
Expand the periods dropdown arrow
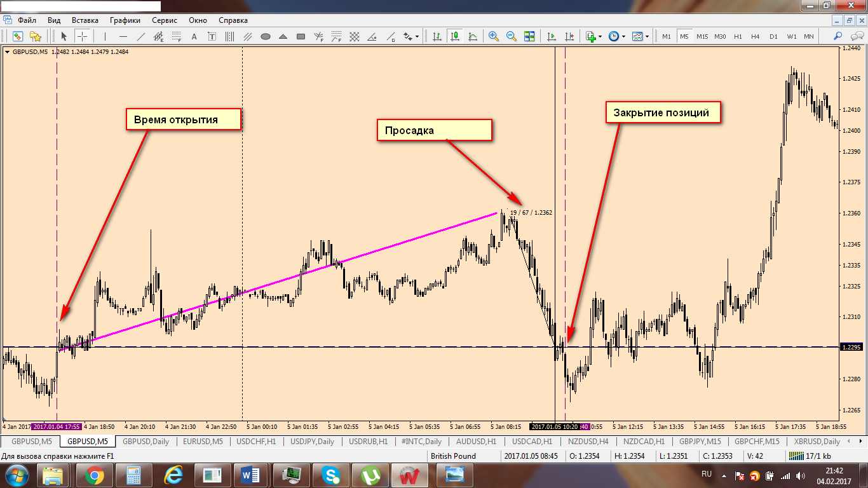coord(623,36)
